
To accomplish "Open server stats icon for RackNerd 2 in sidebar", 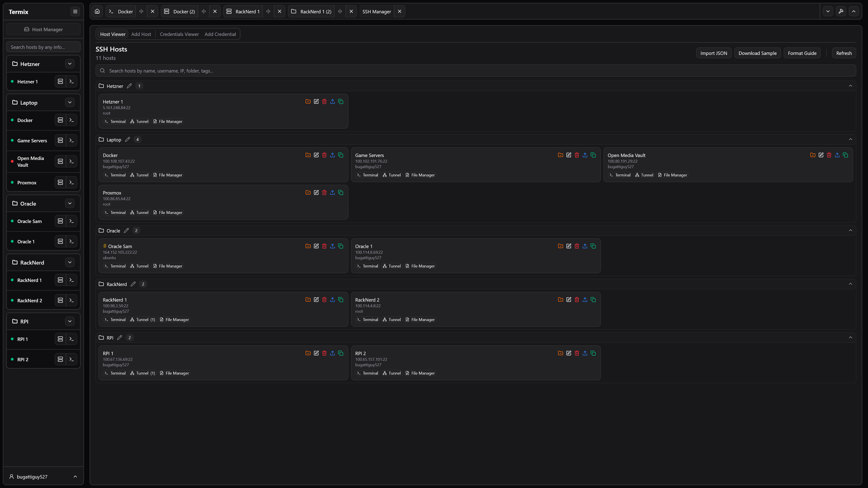I will tap(60, 300).
